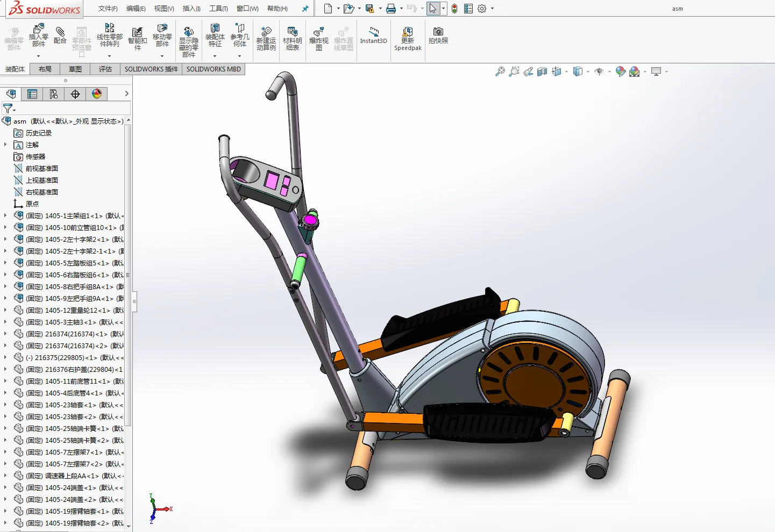Toggle the Select arrow tool
The width and height of the screenshot is (775, 532).
(433, 9)
